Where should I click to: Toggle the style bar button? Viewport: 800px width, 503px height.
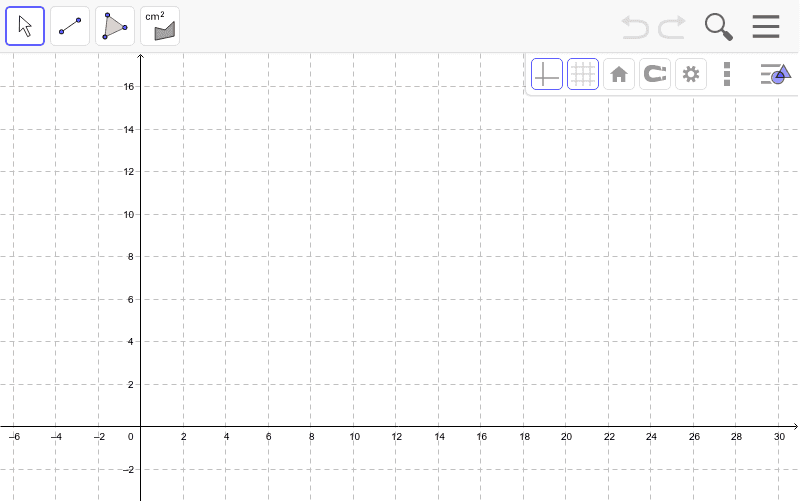pos(776,74)
